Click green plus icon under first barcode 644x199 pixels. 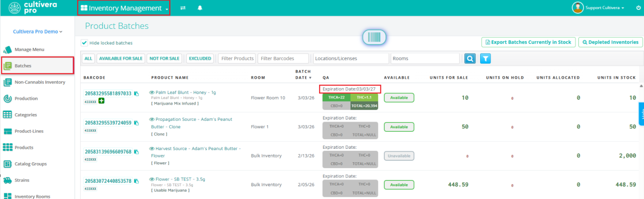coord(101,101)
